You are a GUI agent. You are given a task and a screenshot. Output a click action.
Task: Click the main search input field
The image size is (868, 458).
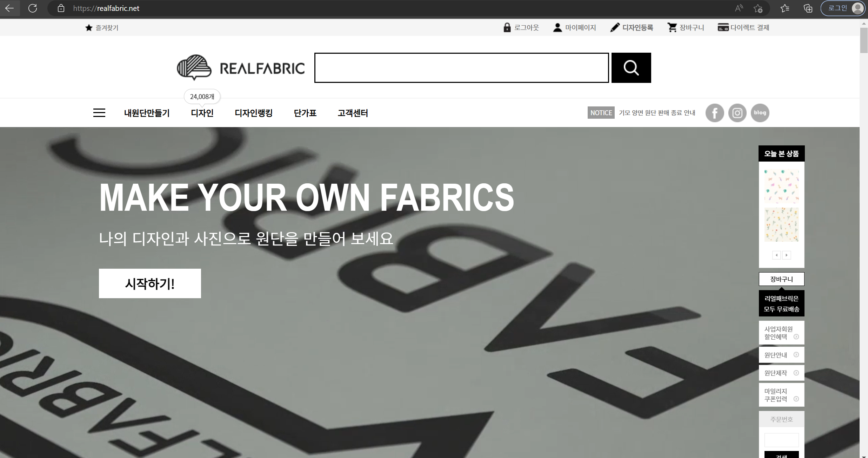click(x=461, y=68)
